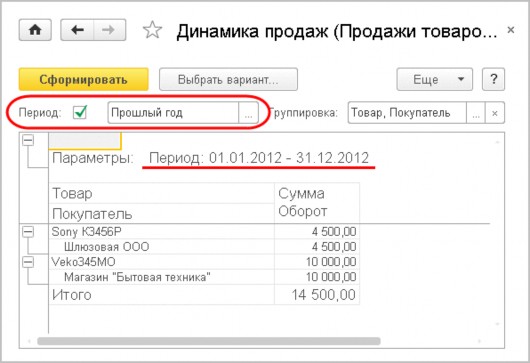Viewport: 530px width, 363px height.
Task: Select the Покупатель column header
Action: (x=162, y=214)
